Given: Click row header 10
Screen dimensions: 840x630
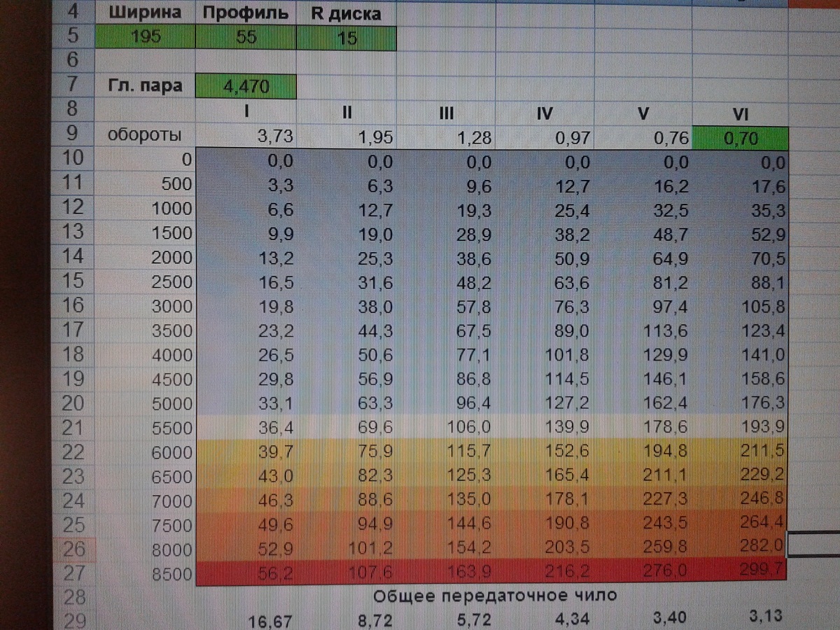Looking at the screenshot, I should (x=73, y=158).
